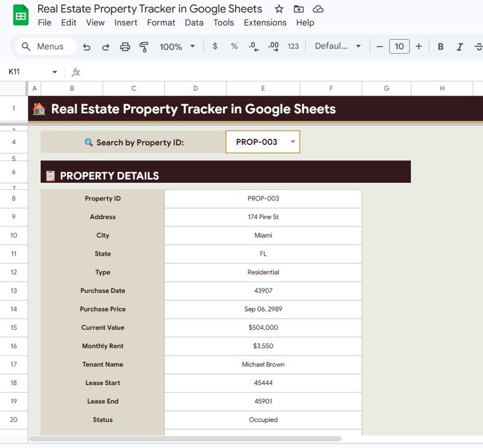Click the Undo arrow
This screenshot has width=483, height=448.
pyautogui.click(x=87, y=47)
